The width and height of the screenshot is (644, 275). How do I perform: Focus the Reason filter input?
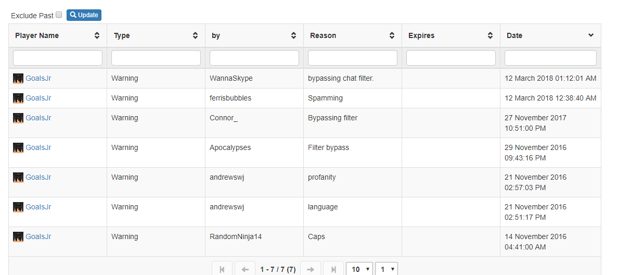(x=353, y=58)
